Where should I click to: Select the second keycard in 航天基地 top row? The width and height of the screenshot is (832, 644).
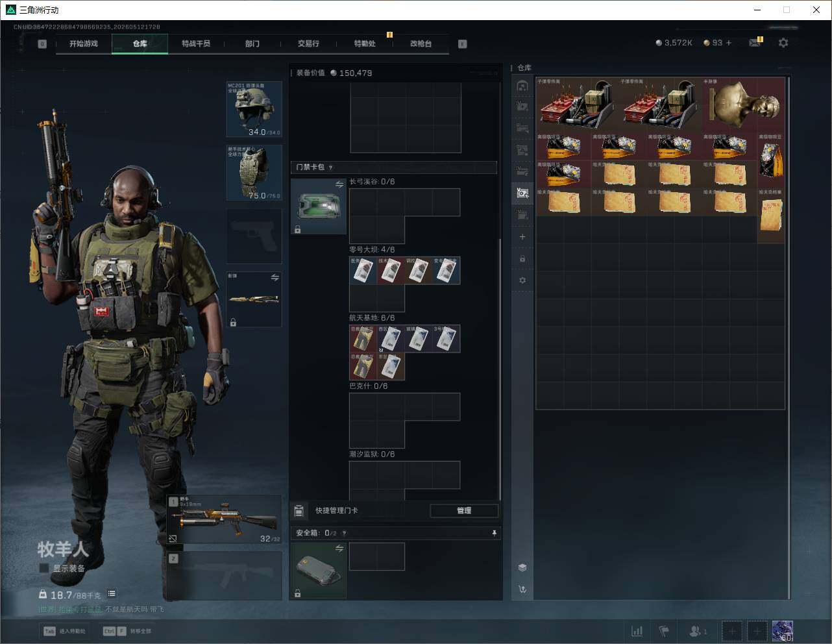(x=391, y=339)
